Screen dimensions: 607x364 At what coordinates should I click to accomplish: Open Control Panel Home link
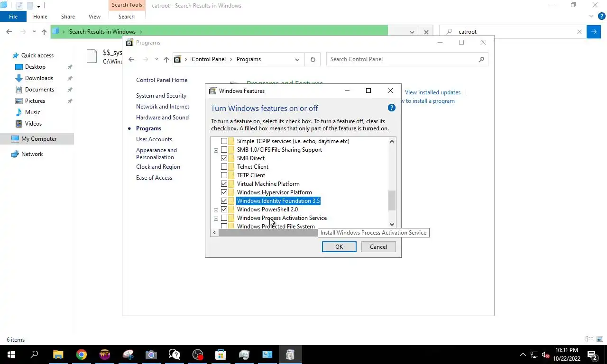tap(162, 80)
